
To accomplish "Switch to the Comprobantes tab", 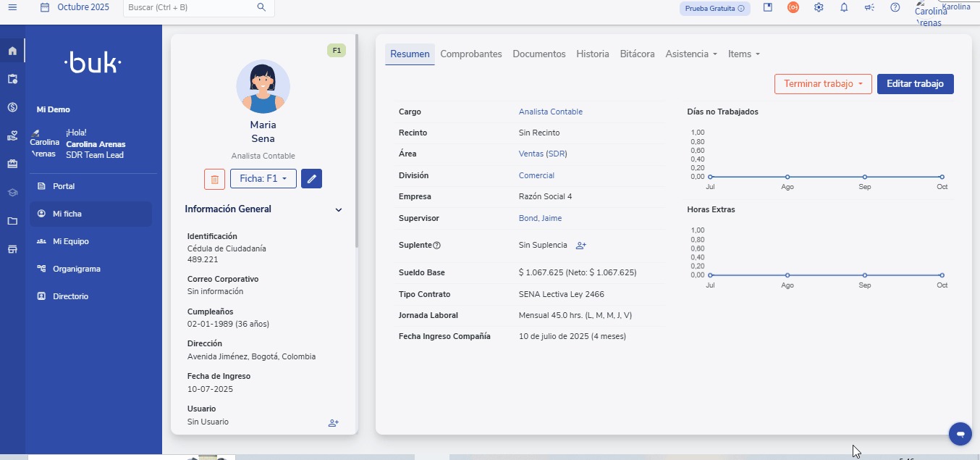I will [470, 54].
